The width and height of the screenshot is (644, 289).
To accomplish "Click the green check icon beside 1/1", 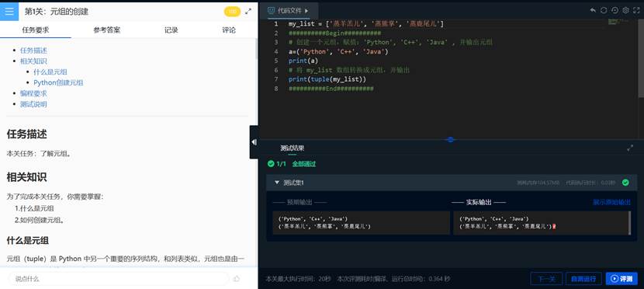I will [271, 164].
